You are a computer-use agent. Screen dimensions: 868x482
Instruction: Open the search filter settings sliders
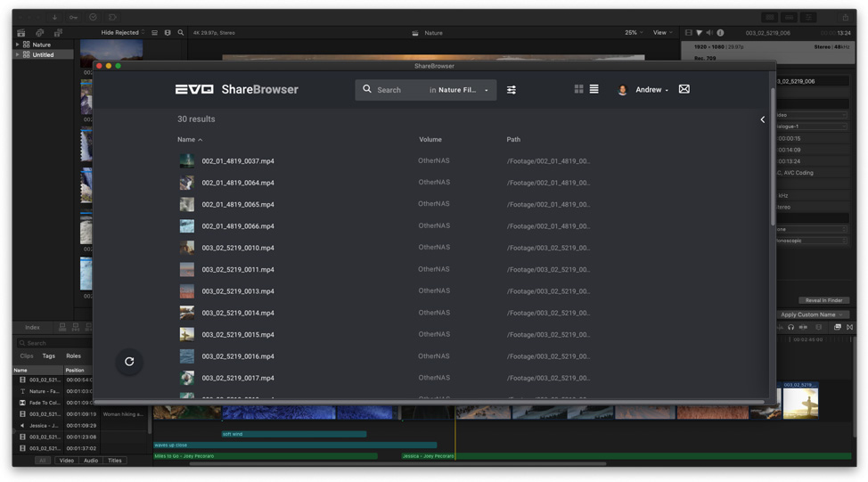512,90
